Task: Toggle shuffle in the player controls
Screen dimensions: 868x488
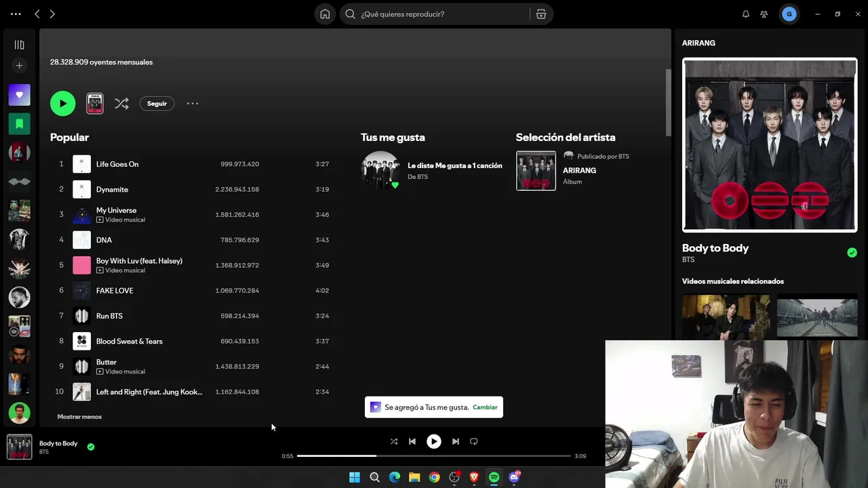Action: pos(394,441)
